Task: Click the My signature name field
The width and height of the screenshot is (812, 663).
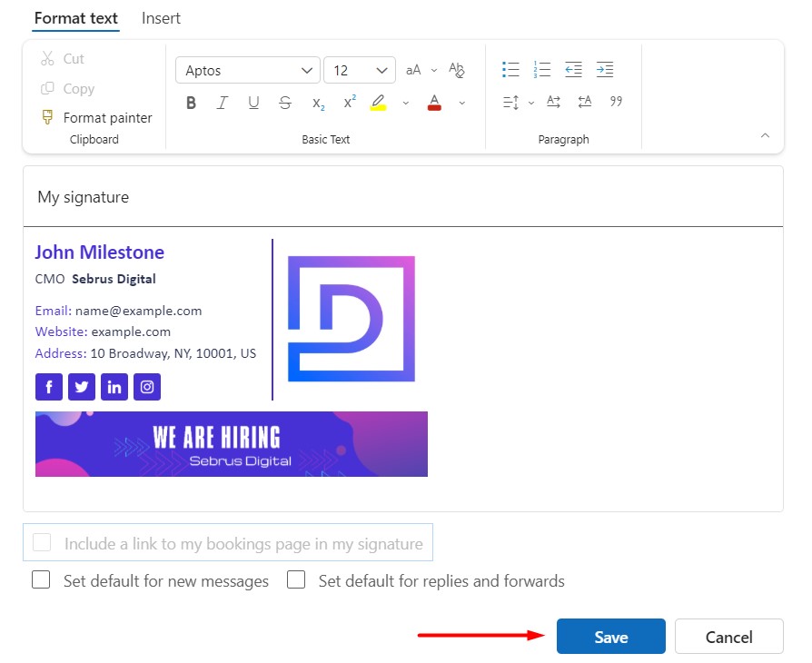Action: (x=403, y=197)
